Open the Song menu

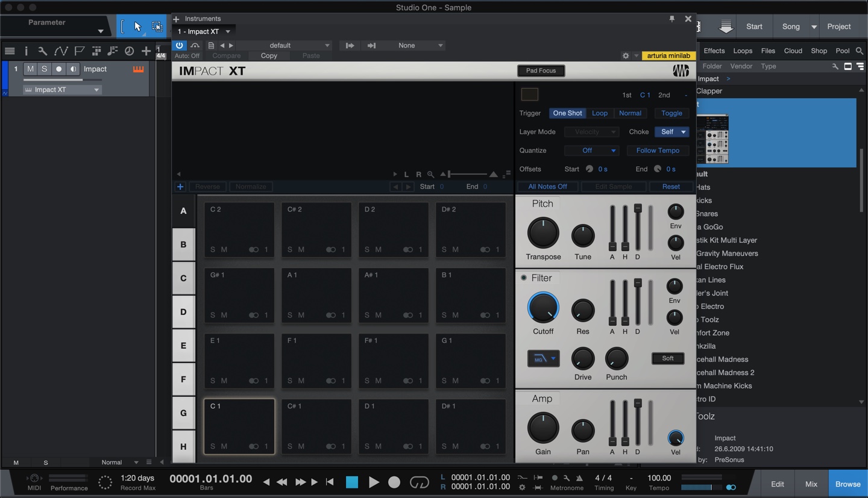click(x=791, y=26)
